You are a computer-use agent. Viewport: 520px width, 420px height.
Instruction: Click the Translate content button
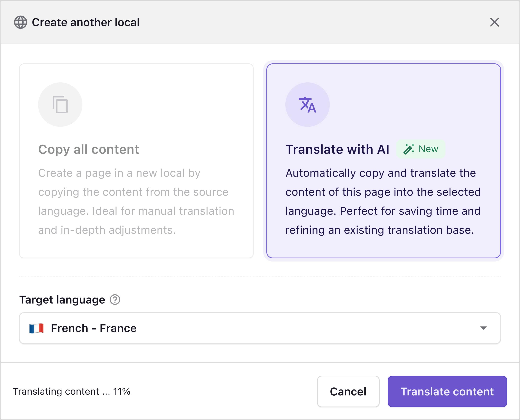(x=447, y=391)
